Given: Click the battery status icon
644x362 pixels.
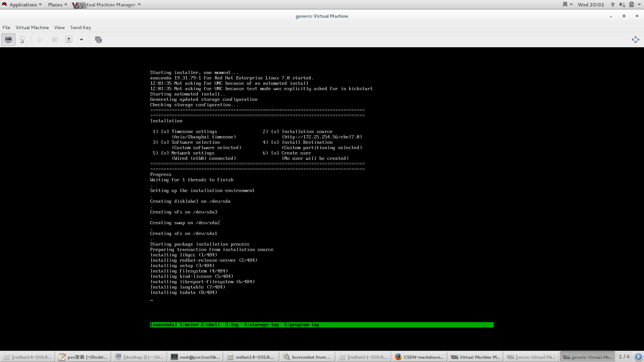Looking at the screenshot, I should [x=631, y=5].
